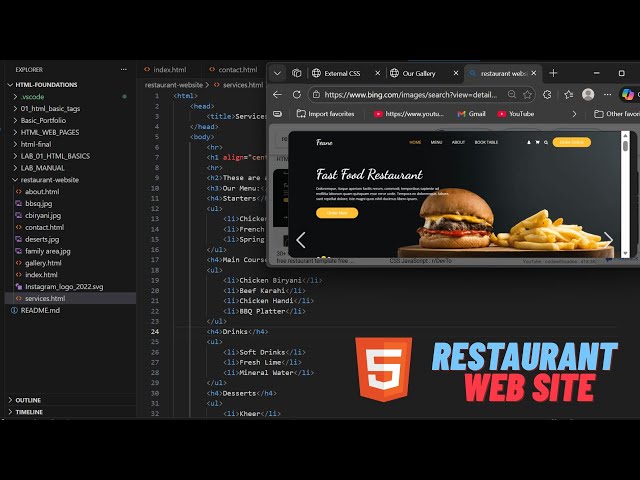
Task: Click services.html in breadcrumb
Action: (239, 85)
